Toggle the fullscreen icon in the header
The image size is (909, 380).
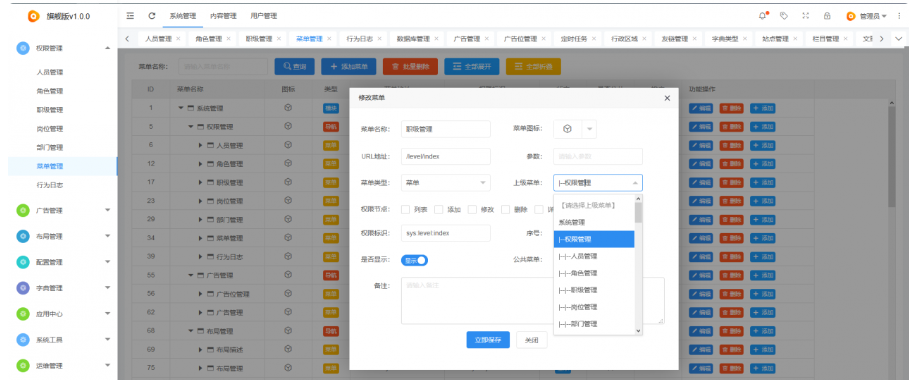pos(805,16)
